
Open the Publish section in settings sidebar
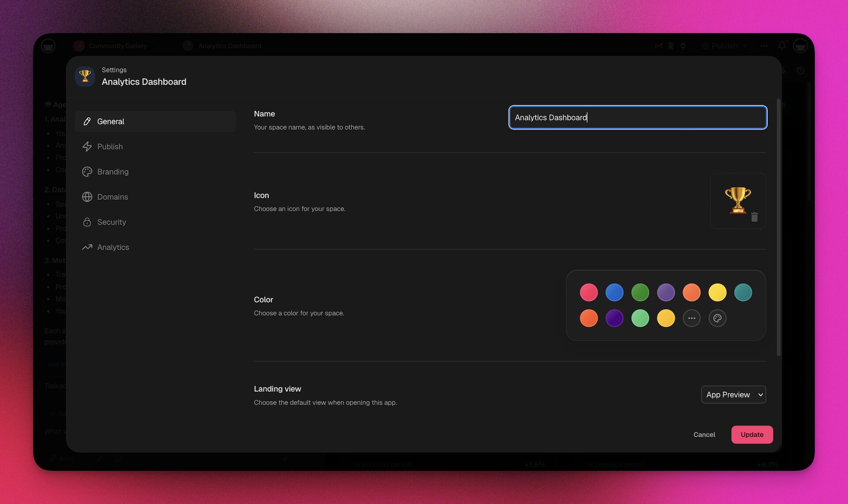pyautogui.click(x=110, y=146)
